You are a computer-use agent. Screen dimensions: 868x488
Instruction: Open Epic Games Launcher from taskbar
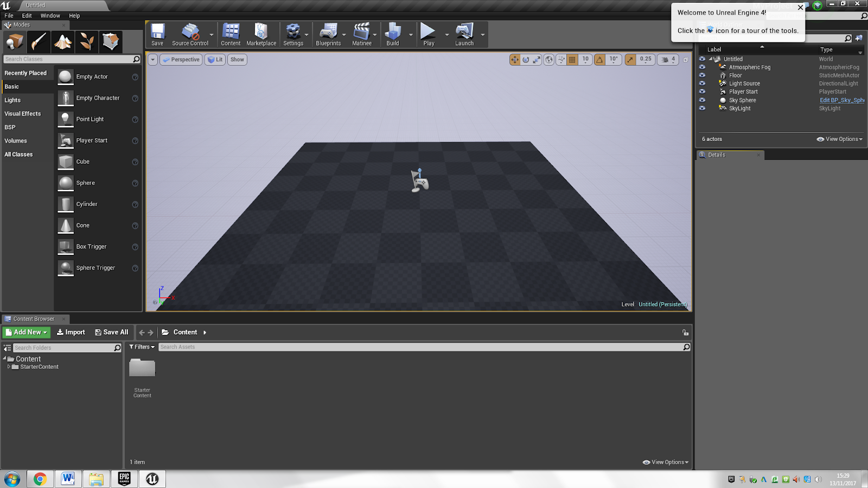point(124,479)
